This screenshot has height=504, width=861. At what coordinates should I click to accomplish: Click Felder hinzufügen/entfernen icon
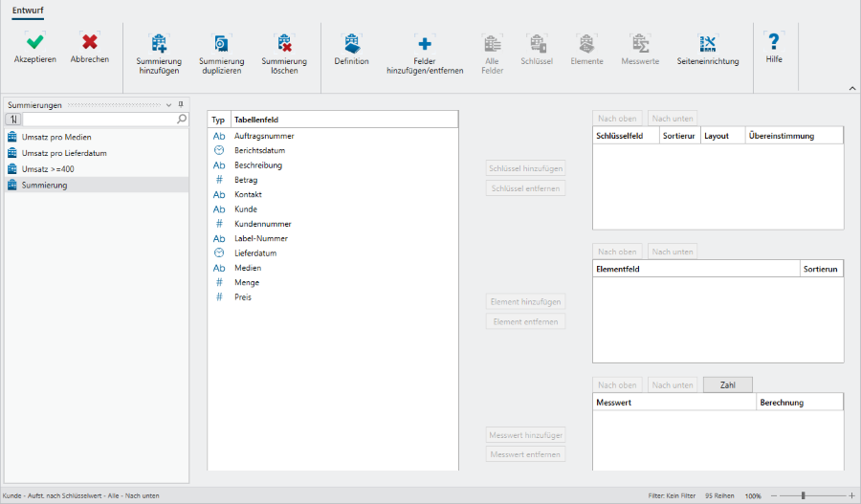tap(425, 43)
